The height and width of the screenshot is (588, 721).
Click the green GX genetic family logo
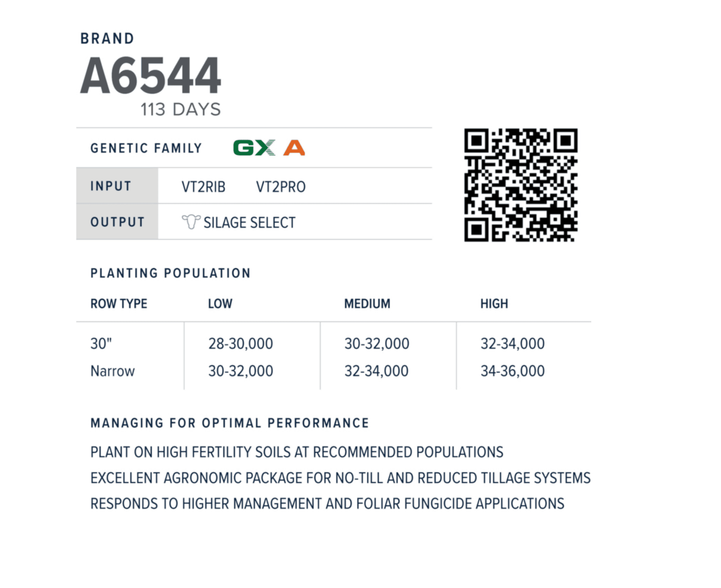click(x=253, y=148)
